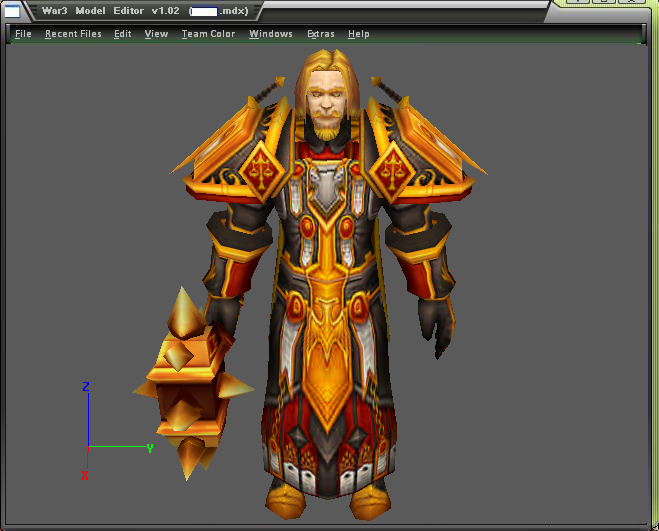Open the Extras menu
Screen dimensions: 659x531
coord(321,34)
